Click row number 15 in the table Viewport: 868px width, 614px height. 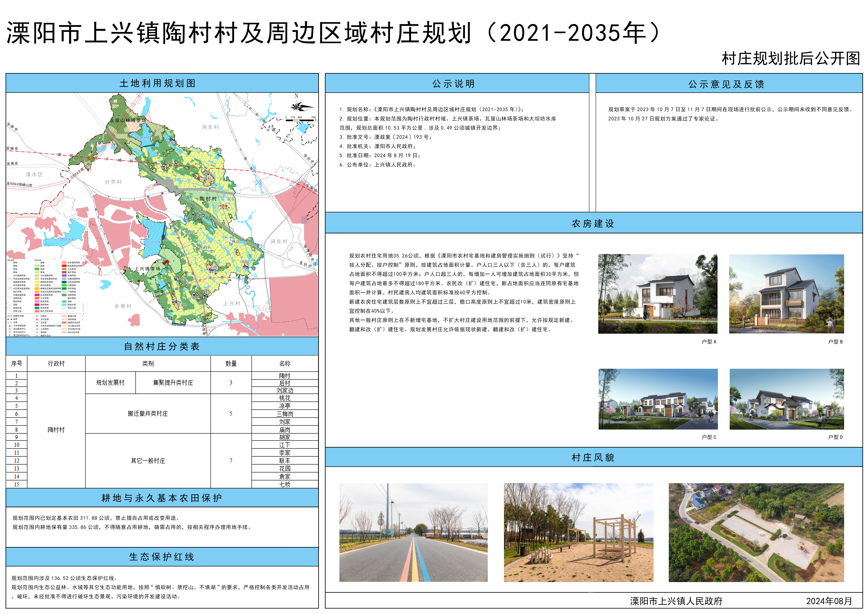tap(17, 484)
